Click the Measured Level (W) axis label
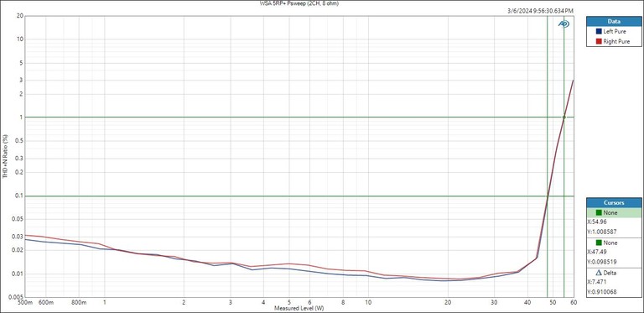The image size is (644, 313). tap(299, 308)
